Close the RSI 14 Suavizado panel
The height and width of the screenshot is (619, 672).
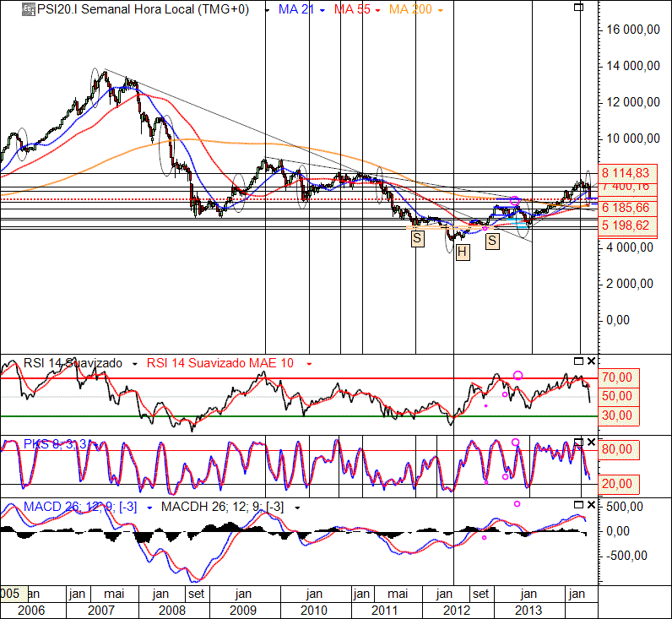pyautogui.click(x=591, y=361)
